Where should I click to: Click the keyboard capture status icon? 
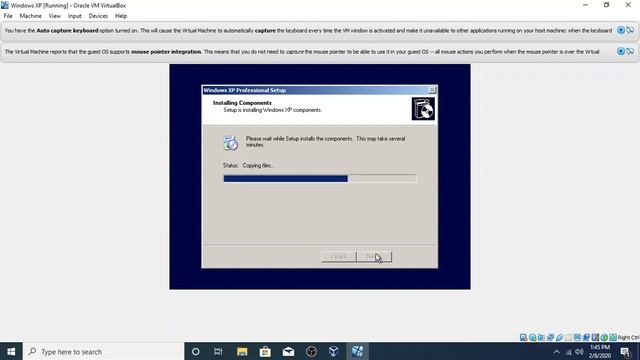click(x=613, y=338)
